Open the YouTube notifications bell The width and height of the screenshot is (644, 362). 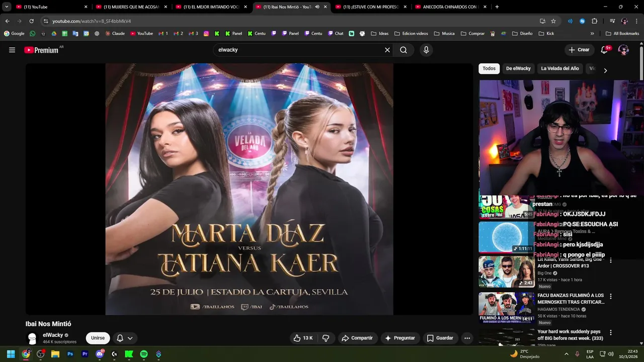click(605, 50)
